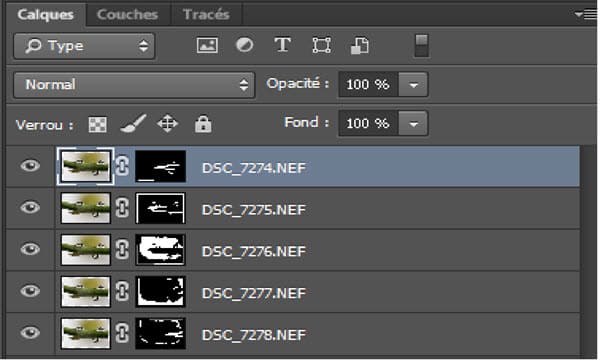Open the Normal blend mode dropdown
This screenshot has width=600, height=361.
tap(134, 85)
